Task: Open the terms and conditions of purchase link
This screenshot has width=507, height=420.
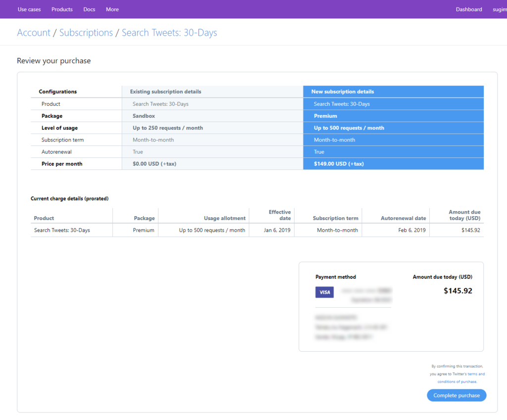Action: point(461,377)
